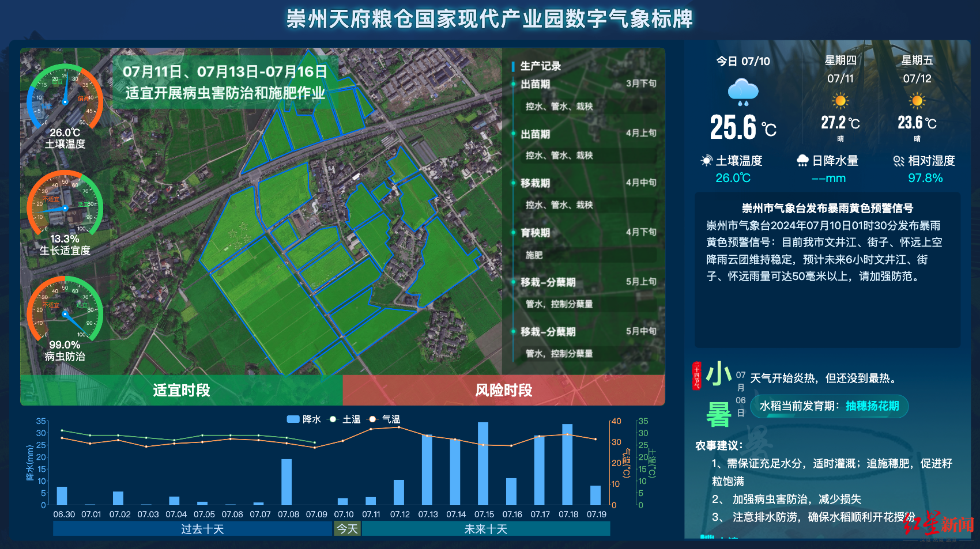Screen dimensions: 980x549
Task: Click the 小暑 solar term emblem
Action: click(x=719, y=395)
